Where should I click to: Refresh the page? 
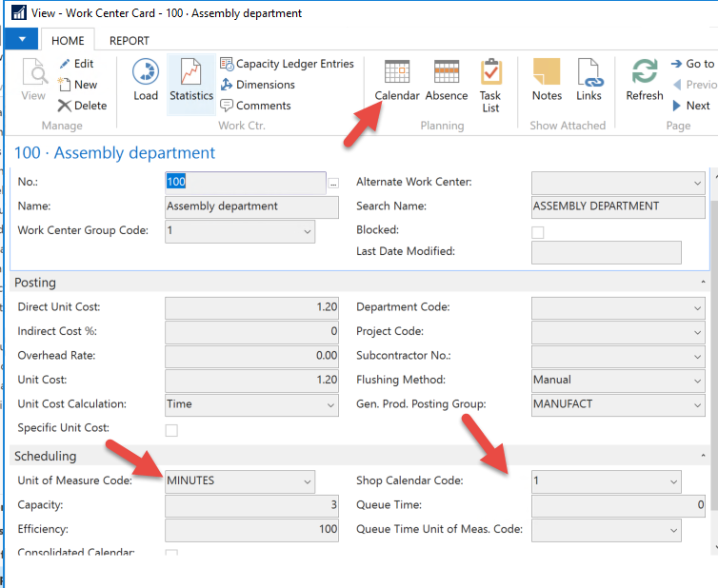(x=645, y=80)
